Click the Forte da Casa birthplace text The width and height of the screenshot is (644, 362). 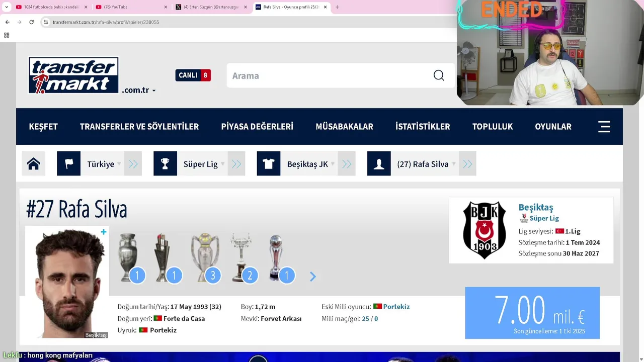coord(184,318)
